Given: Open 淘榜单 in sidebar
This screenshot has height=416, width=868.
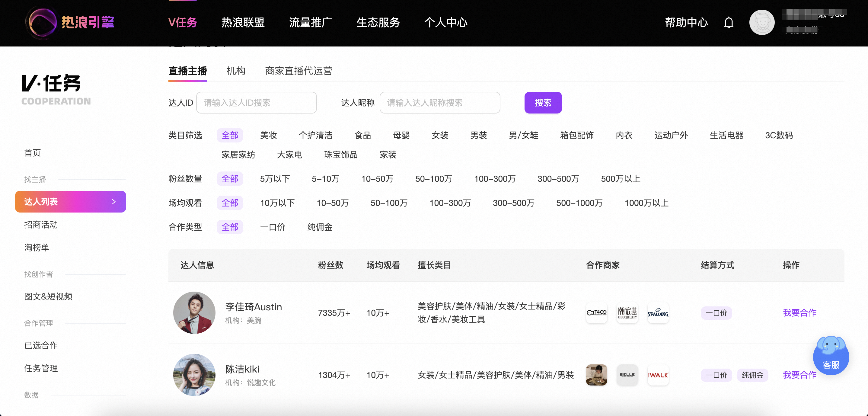Looking at the screenshot, I should click(x=37, y=248).
